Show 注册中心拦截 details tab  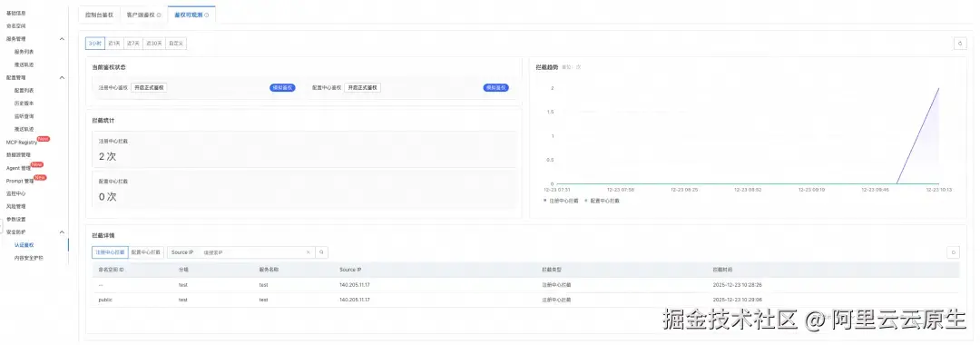110,252
